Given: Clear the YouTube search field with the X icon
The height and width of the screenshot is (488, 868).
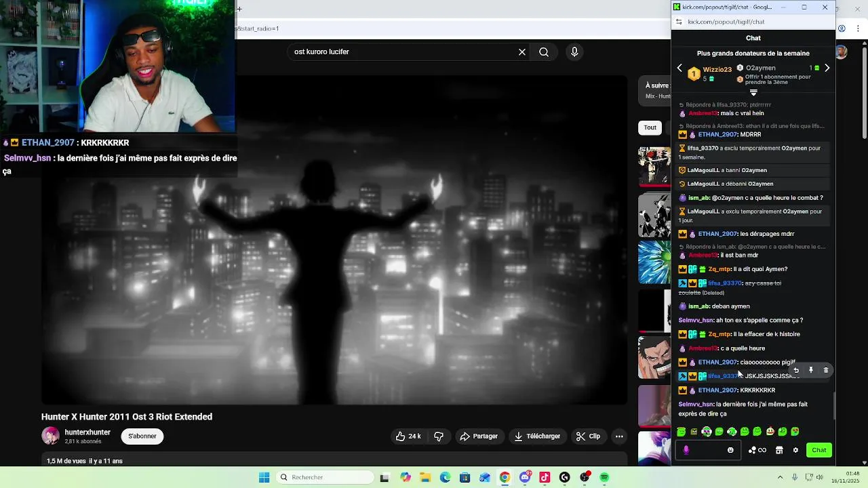Looking at the screenshot, I should pyautogui.click(x=522, y=52).
